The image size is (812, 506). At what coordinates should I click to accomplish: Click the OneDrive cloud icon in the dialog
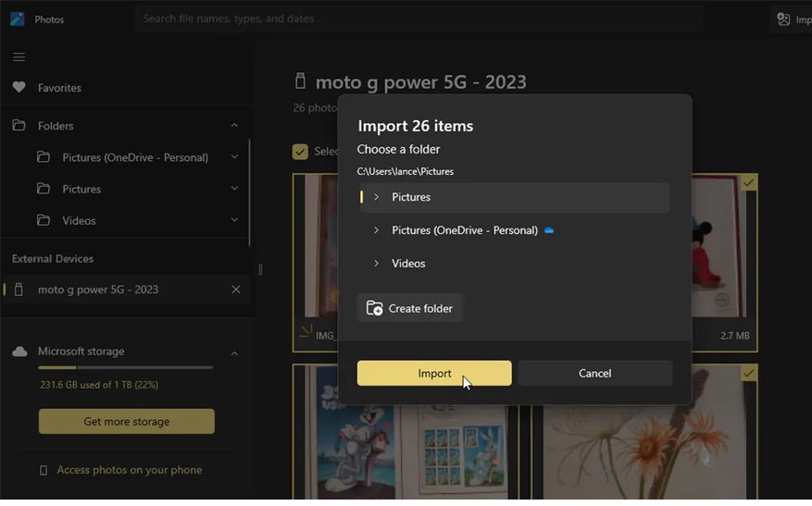(549, 230)
